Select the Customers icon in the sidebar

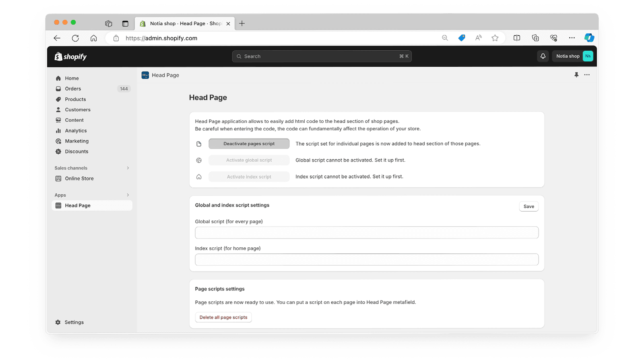pos(58,109)
